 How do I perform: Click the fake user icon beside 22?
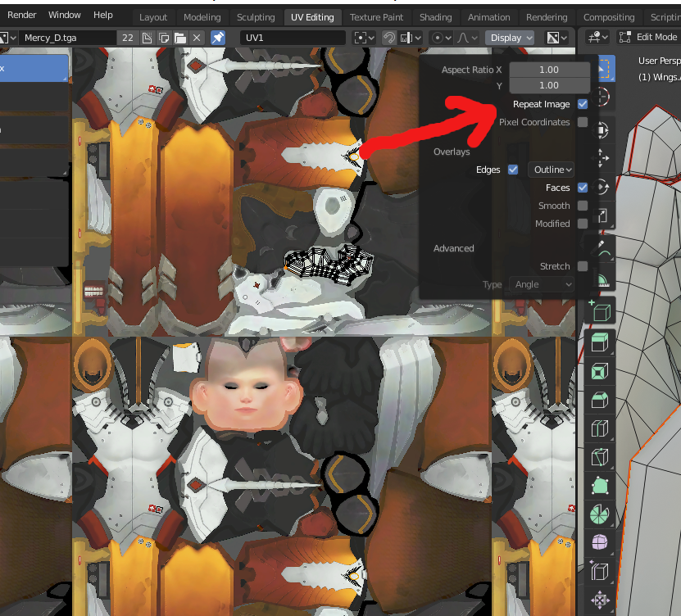tap(148, 38)
